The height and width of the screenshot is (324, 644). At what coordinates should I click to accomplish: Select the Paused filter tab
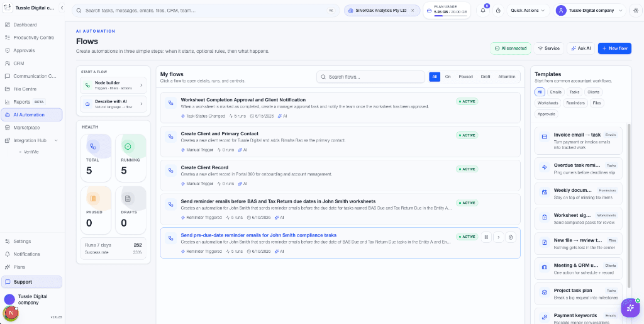click(466, 77)
